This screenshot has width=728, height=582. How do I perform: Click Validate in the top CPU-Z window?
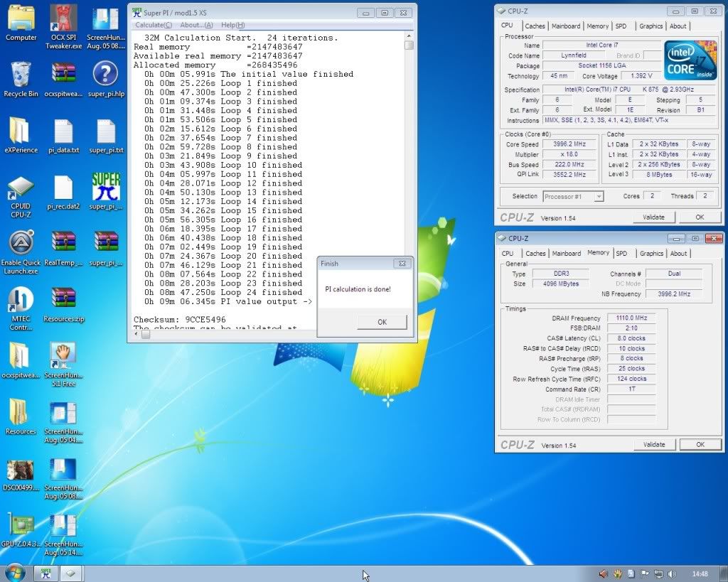coord(653,217)
